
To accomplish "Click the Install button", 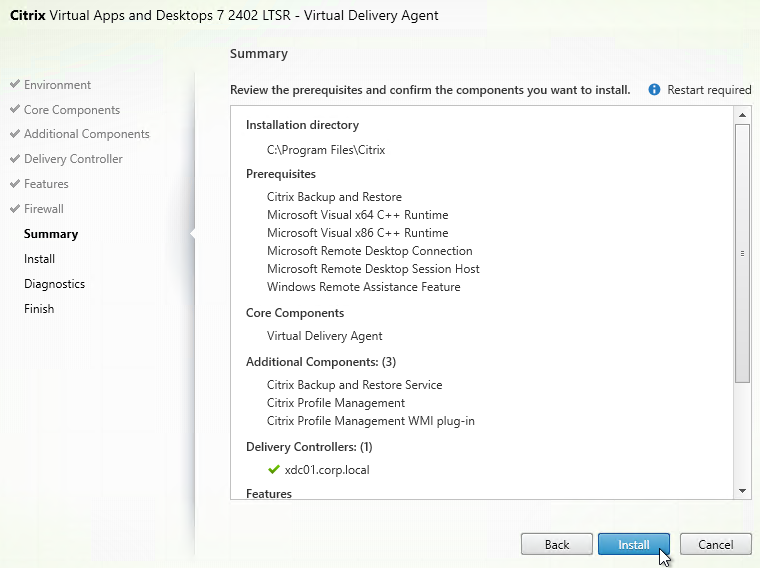I will tap(633, 544).
